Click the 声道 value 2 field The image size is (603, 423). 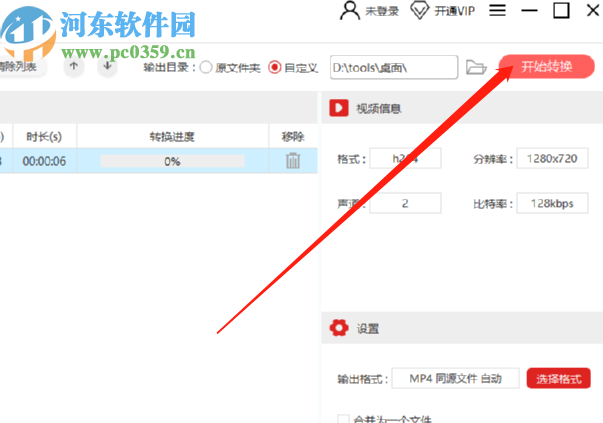(405, 203)
